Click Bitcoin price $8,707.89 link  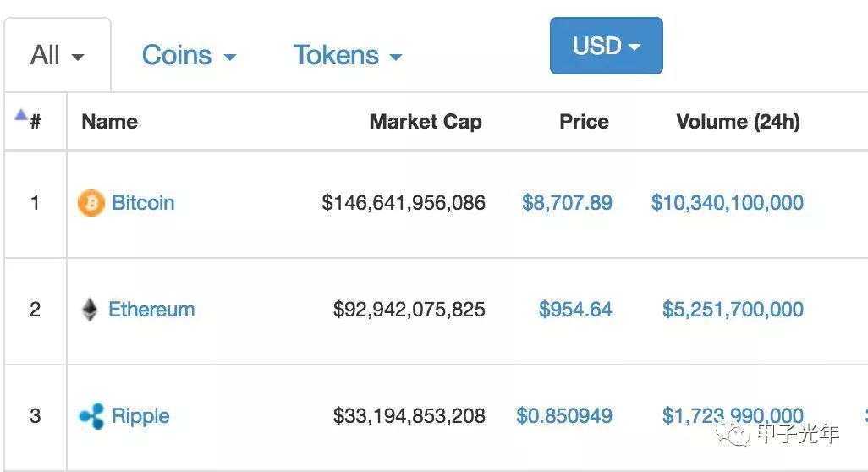(x=567, y=203)
